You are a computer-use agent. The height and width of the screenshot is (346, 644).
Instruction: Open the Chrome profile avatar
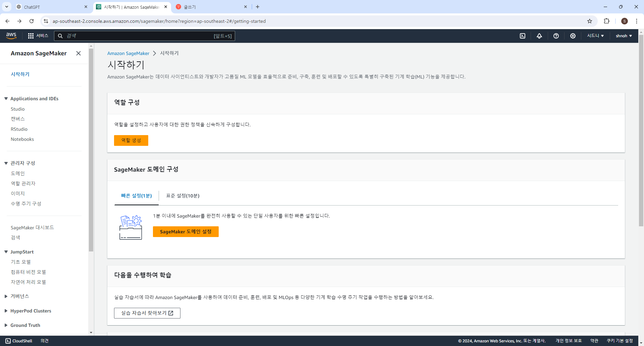tap(625, 21)
